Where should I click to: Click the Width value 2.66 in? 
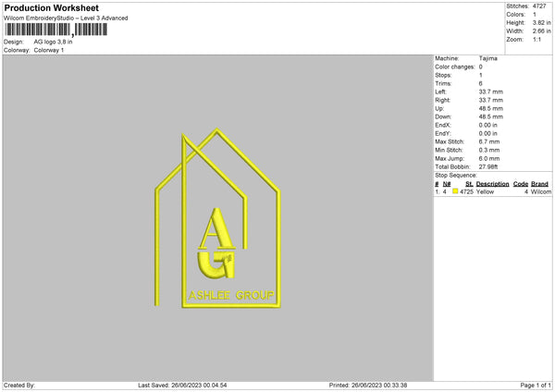[x=541, y=31]
